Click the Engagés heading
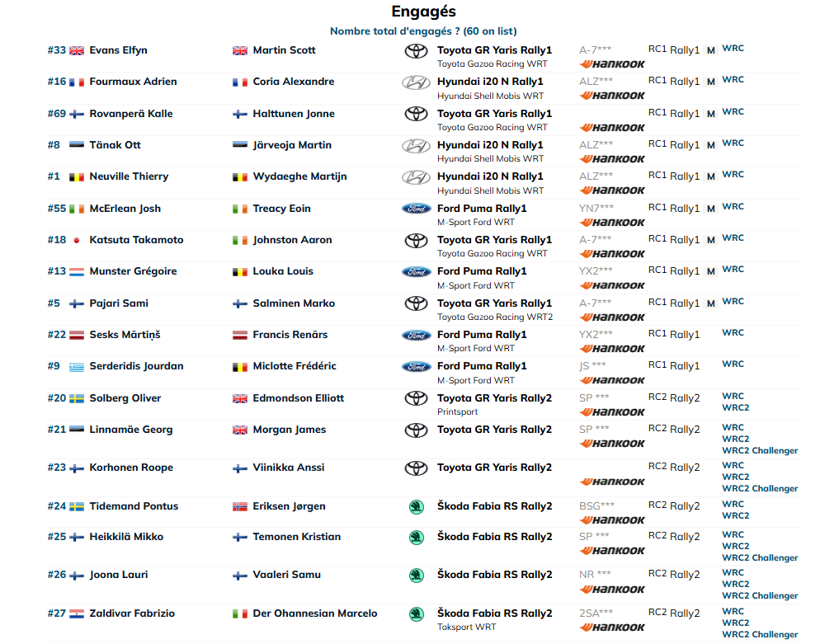This screenshot has width=825, height=644. [x=423, y=12]
